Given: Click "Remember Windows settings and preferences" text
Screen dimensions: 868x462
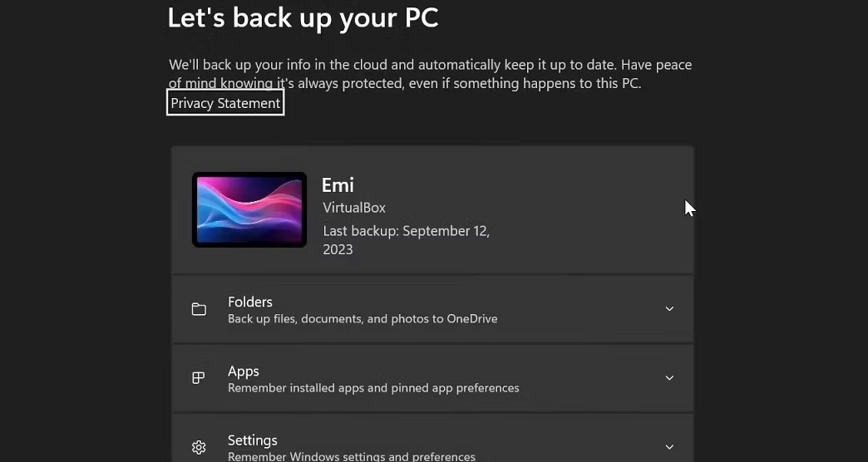Looking at the screenshot, I should [x=352, y=456].
